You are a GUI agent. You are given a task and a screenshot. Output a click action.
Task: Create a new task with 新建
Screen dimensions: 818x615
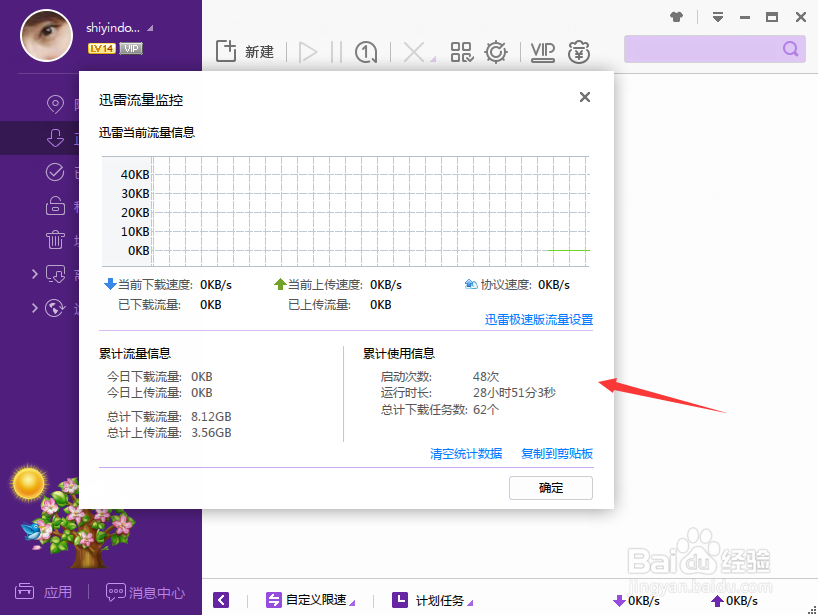click(x=245, y=52)
